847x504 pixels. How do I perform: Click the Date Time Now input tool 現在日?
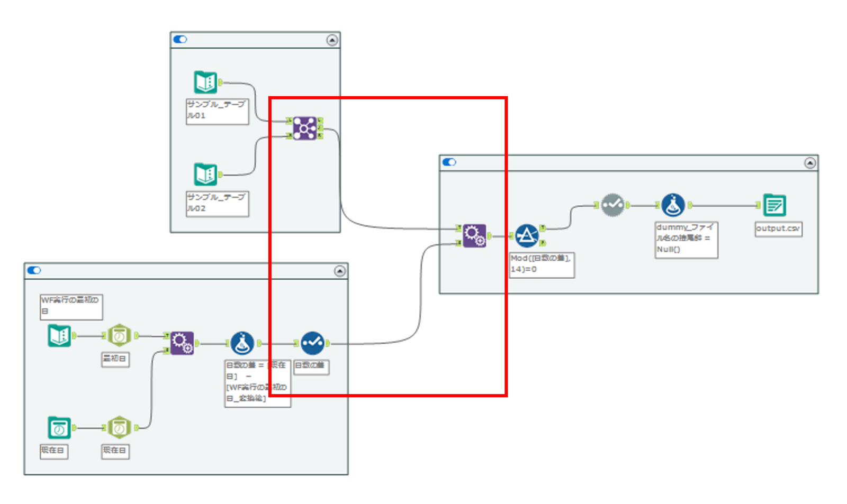pyautogui.click(x=59, y=427)
